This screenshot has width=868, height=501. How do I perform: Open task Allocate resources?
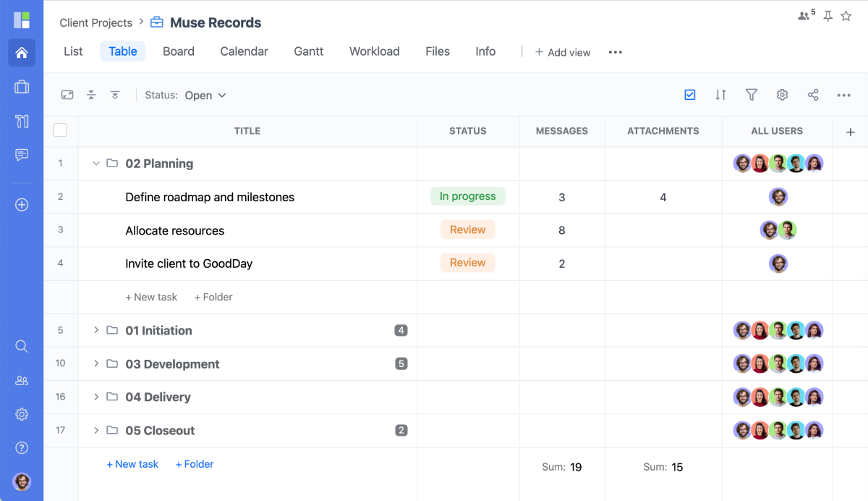tap(175, 230)
